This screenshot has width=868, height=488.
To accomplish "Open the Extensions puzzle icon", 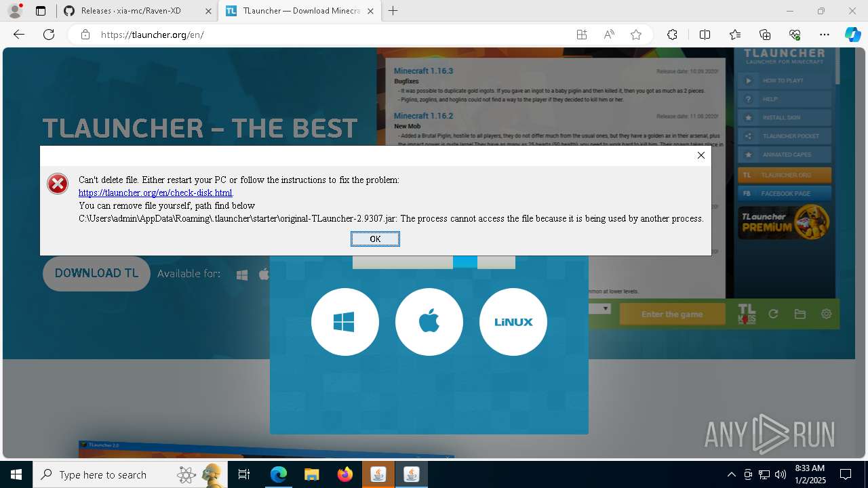I will (x=672, y=35).
